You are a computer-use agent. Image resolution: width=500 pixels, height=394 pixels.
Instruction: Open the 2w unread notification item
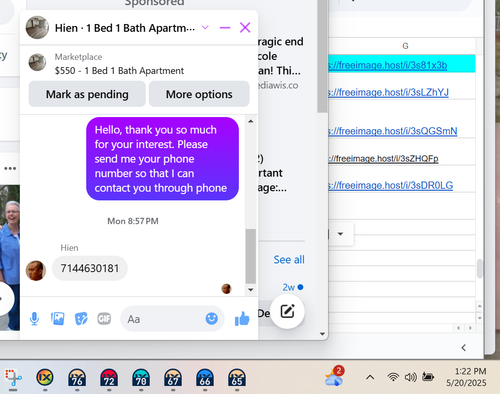tap(293, 287)
